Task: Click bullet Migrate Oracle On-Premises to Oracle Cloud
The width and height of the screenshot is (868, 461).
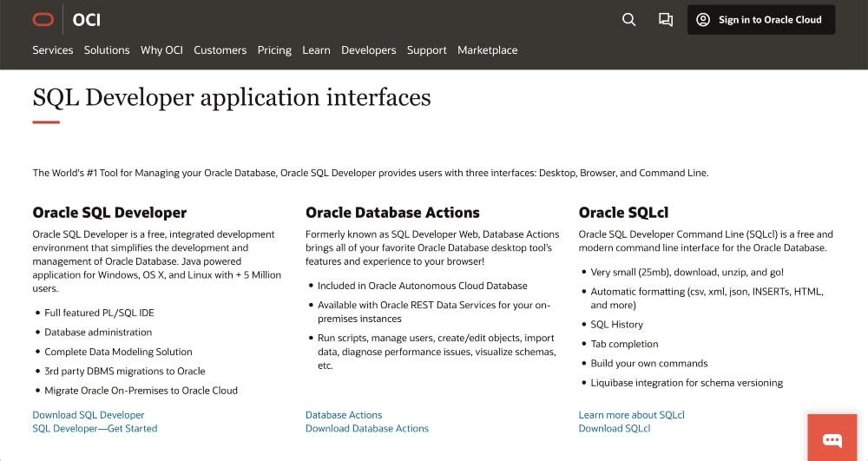Action: 141,390
